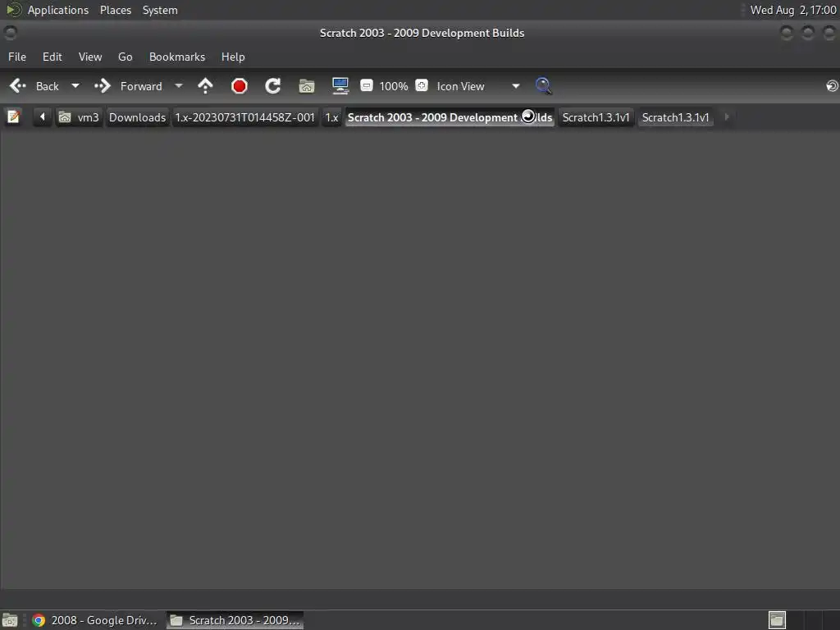Open 1.x-20230731T014458Z-001 path segment
Screen dimensions: 840x630
[244, 117]
